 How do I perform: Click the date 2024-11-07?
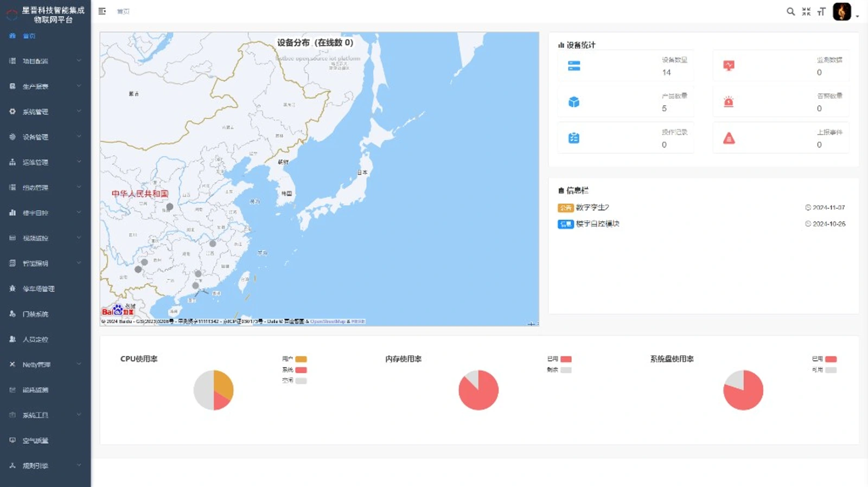click(x=828, y=208)
